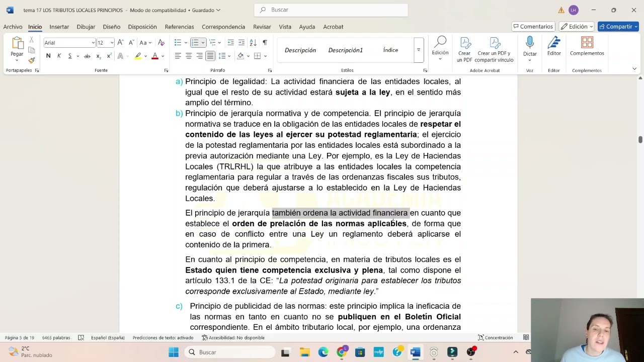Sort paragraphs with the A-Z icon
644x362 pixels.
[x=253, y=43]
